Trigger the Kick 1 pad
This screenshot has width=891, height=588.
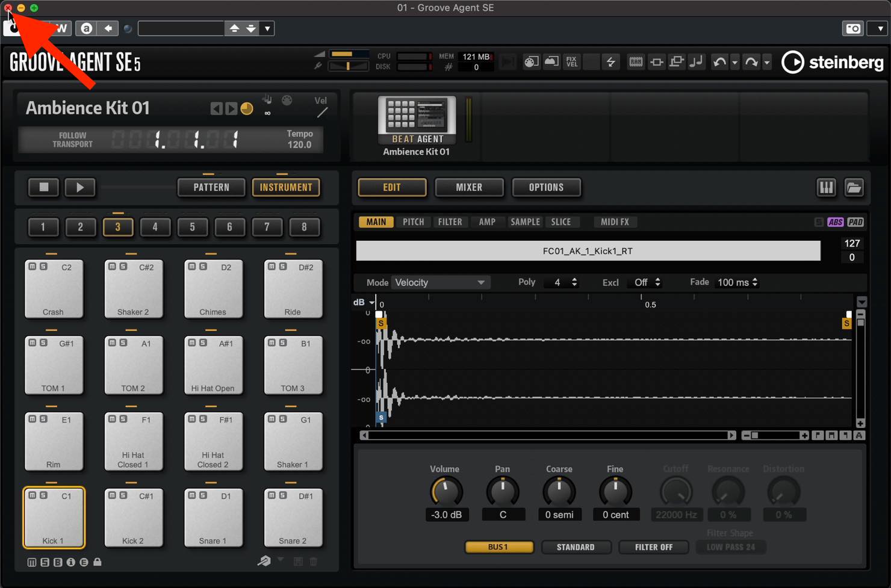[x=54, y=518]
